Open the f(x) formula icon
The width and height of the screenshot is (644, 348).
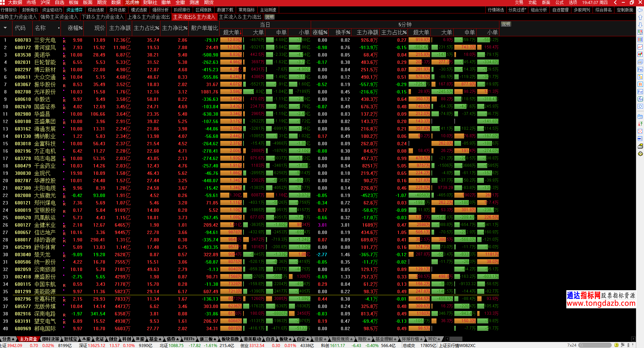(x=640, y=99)
